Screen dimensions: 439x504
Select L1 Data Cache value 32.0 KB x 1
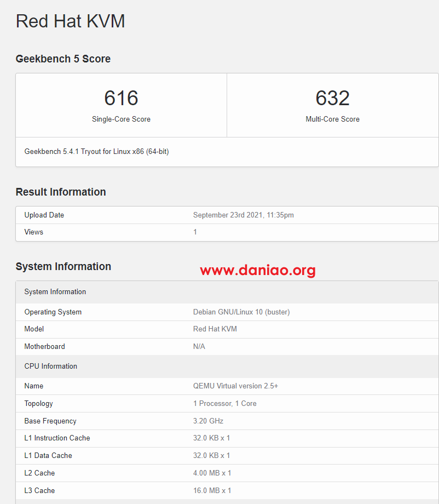point(211,455)
